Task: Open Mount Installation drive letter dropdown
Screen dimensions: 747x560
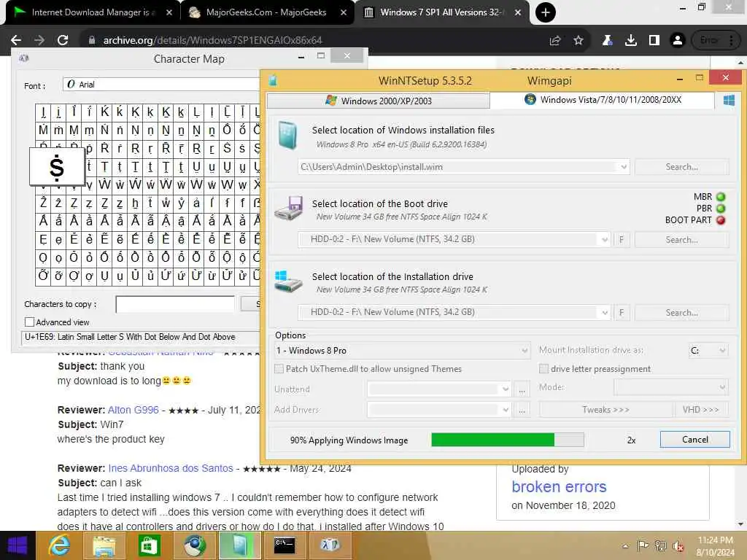Action: (x=708, y=351)
